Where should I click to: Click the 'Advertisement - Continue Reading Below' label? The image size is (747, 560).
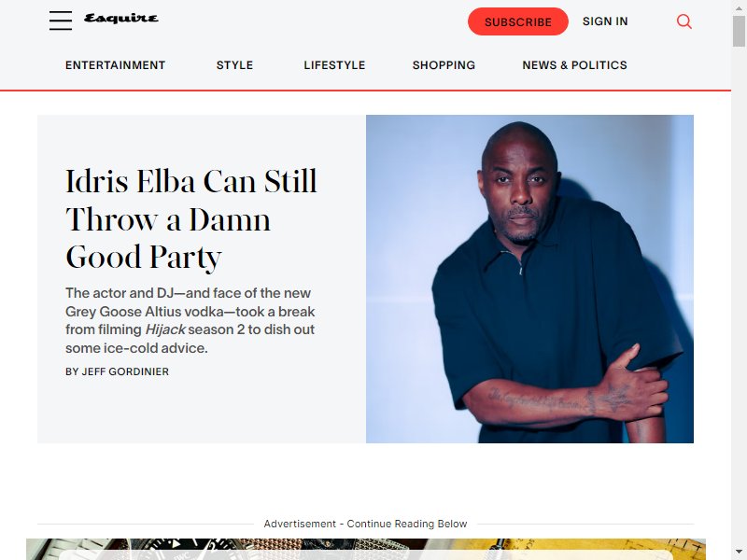[365, 524]
